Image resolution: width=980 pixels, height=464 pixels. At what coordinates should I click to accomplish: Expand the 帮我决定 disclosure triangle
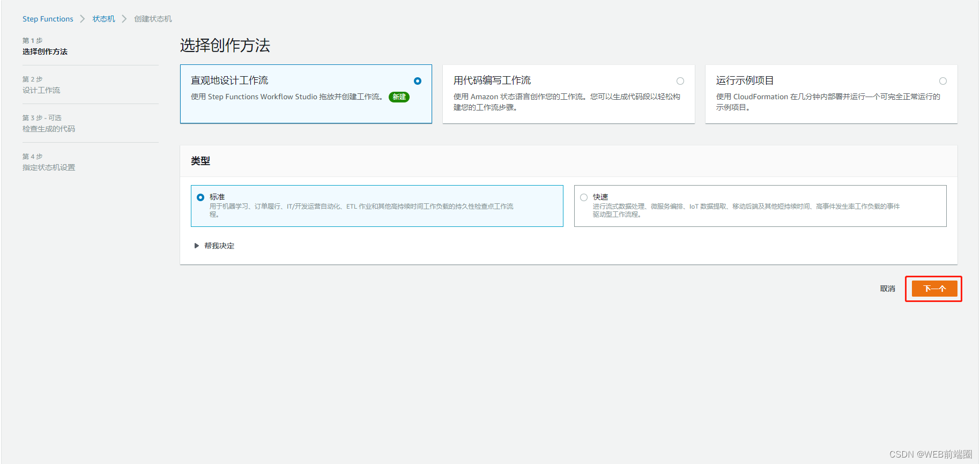coord(197,246)
